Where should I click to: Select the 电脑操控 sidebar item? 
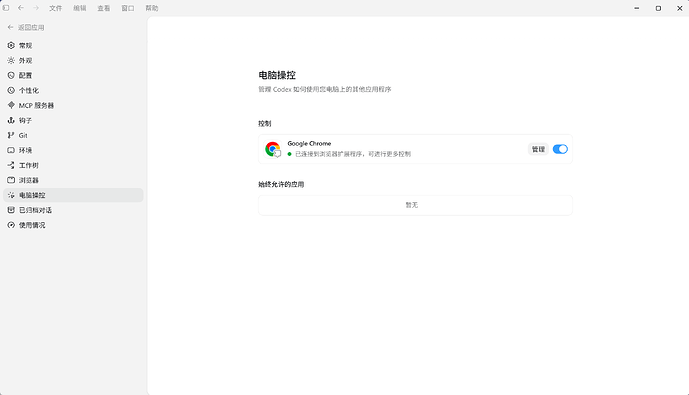(x=73, y=195)
